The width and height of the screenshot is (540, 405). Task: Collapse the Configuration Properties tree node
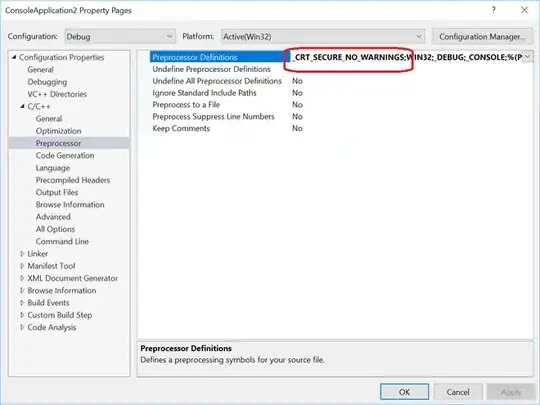(x=14, y=57)
